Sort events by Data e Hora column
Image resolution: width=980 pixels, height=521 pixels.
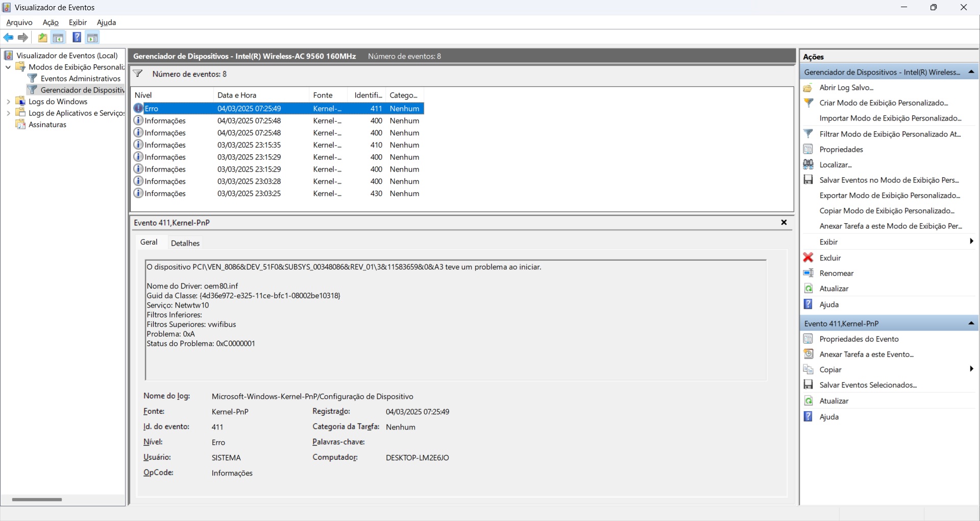(x=260, y=95)
